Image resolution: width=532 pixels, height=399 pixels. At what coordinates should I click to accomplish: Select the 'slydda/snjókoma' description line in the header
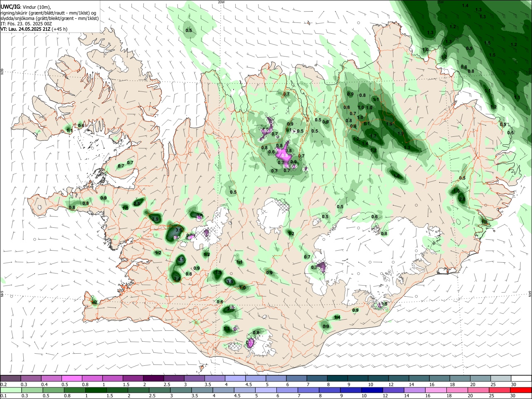[49, 18]
